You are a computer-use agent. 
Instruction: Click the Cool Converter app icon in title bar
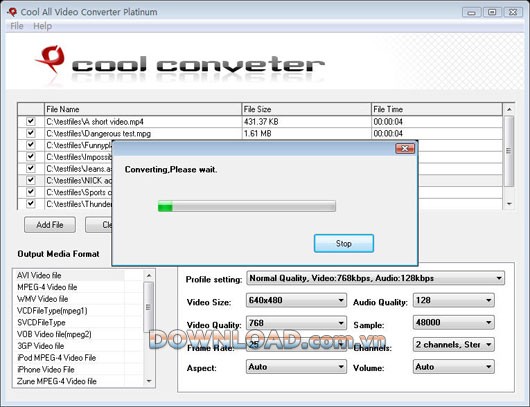pos(12,12)
